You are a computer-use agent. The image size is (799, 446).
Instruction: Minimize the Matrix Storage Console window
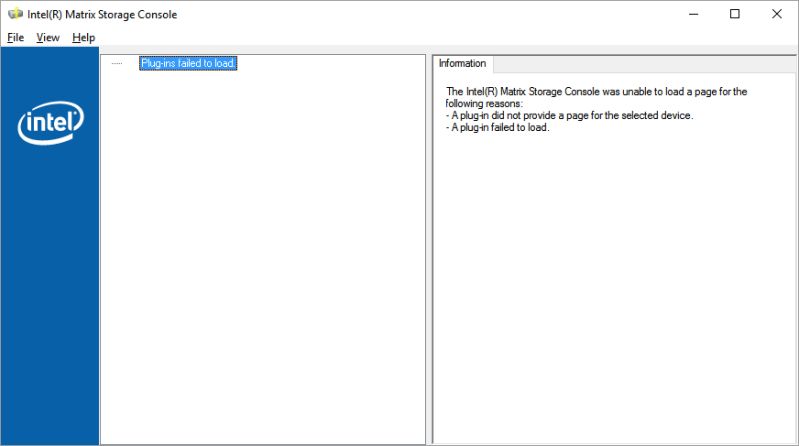click(x=694, y=14)
